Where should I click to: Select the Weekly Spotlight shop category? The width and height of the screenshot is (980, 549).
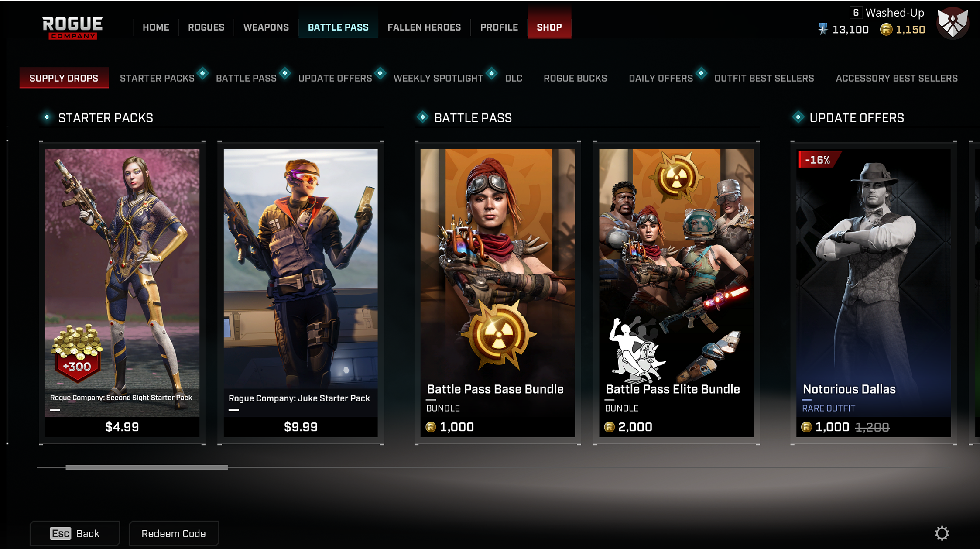pos(438,78)
